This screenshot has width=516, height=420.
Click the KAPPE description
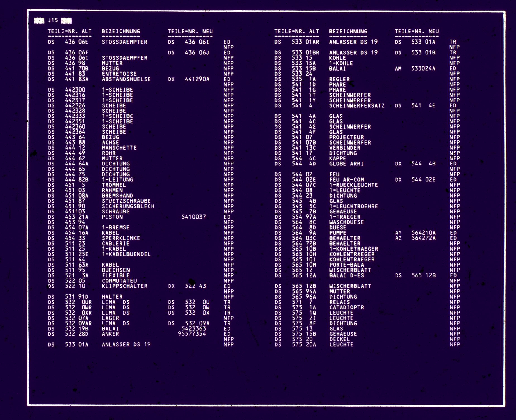pos(338,159)
